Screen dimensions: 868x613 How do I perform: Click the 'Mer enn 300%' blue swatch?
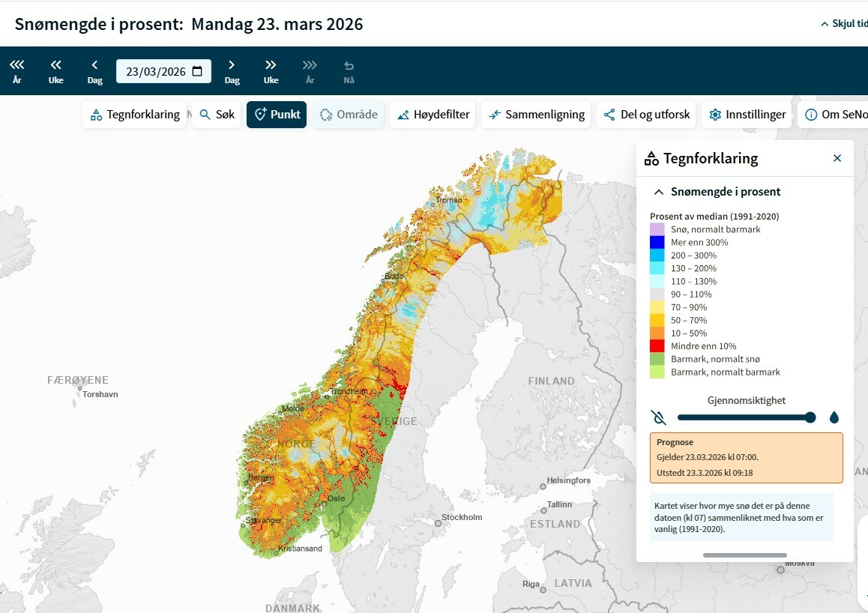657,242
